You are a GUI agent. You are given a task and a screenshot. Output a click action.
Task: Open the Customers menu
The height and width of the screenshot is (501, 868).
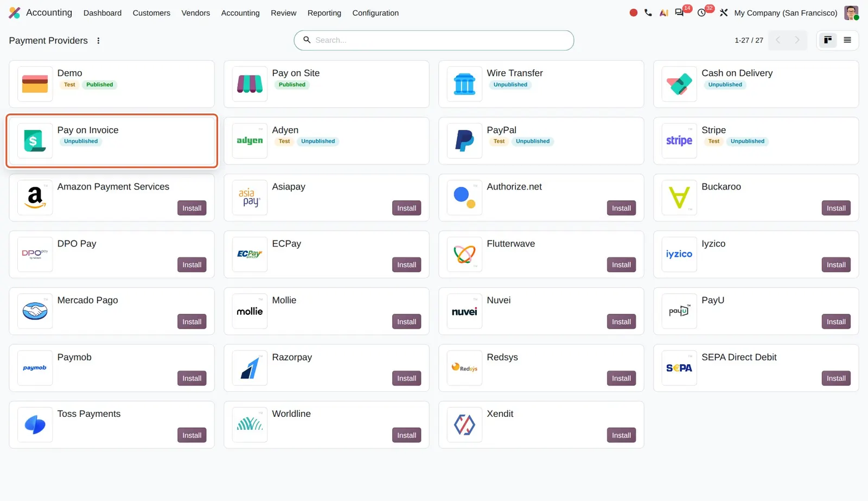pyautogui.click(x=151, y=13)
